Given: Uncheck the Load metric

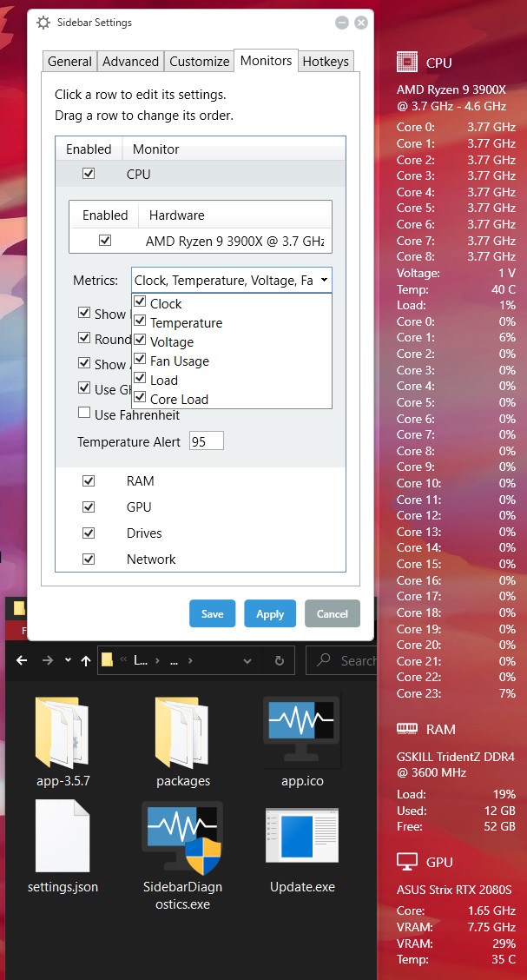Looking at the screenshot, I should click(x=141, y=380).
